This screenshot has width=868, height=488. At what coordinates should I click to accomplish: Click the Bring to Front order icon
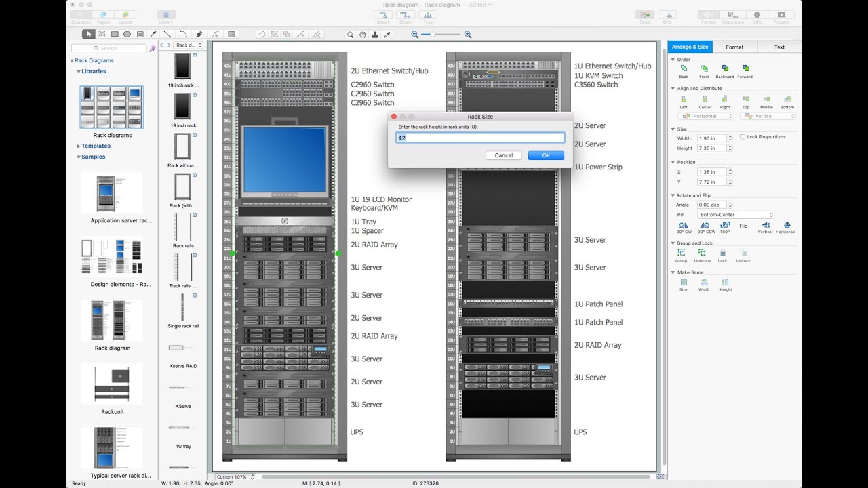pos(704,68)
